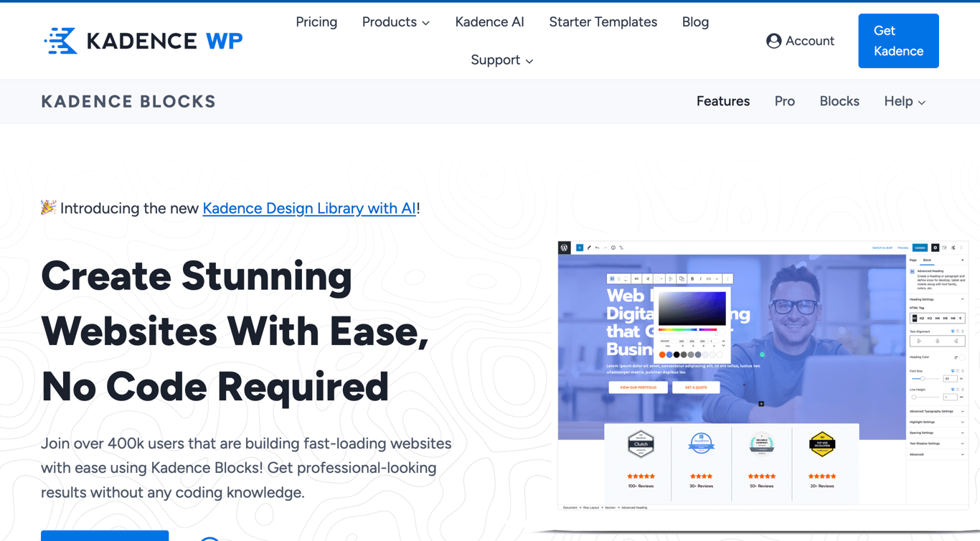Visit the Blog
The height and width of the screenshot is (541, 980).
coord(695,22)
